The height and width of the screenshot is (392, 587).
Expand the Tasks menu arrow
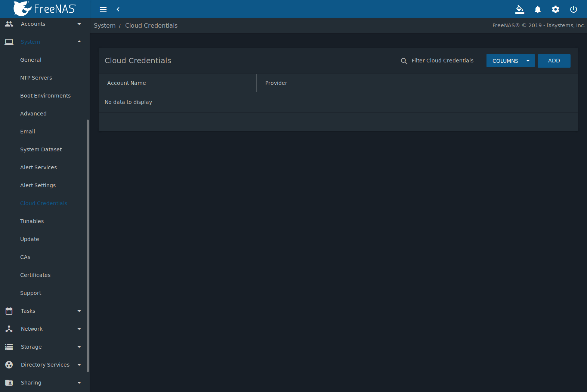[79, 311]
